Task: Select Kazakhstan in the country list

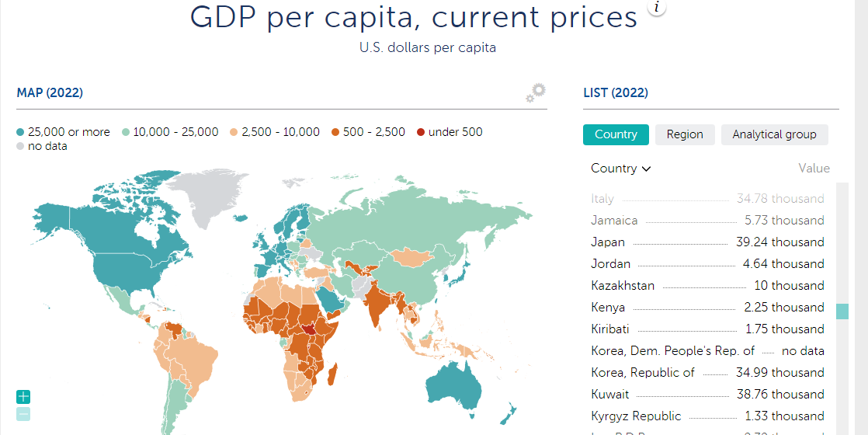Action: (623, 286)
